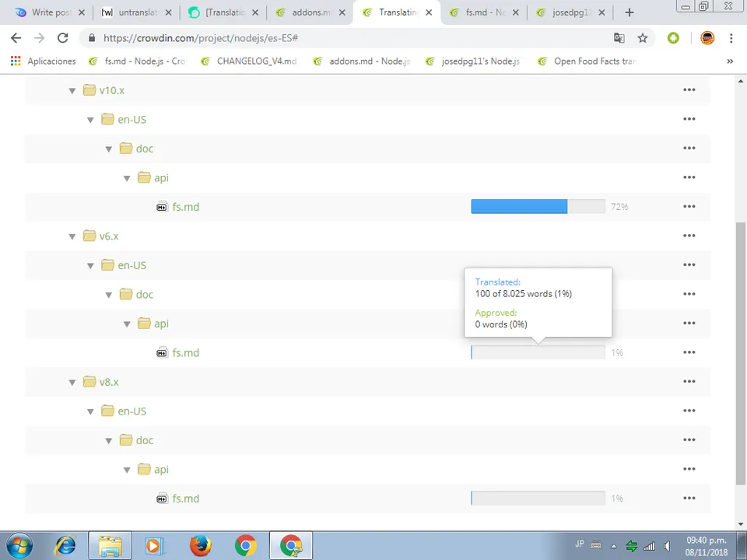Click the v8.x folder icon
Viewport: 747px width, 560px height.
[x=89, y=381]
